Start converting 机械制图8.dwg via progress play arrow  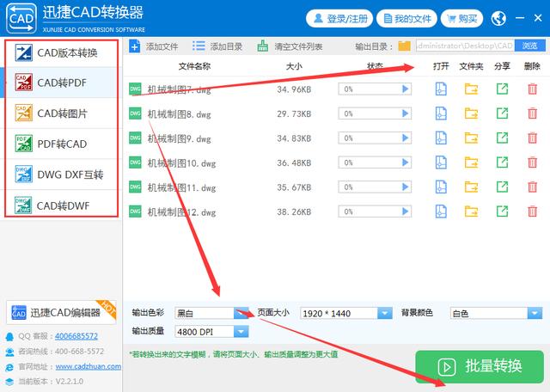click(x=405, y=113)
